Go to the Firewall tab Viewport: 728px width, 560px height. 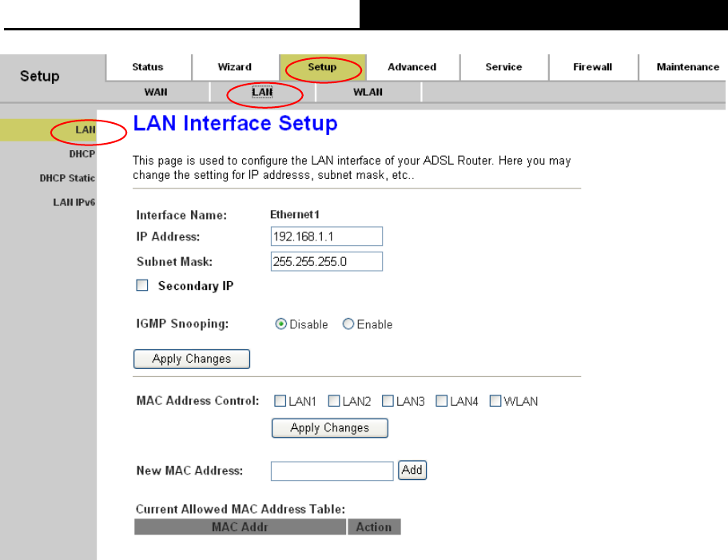(592, 67)
